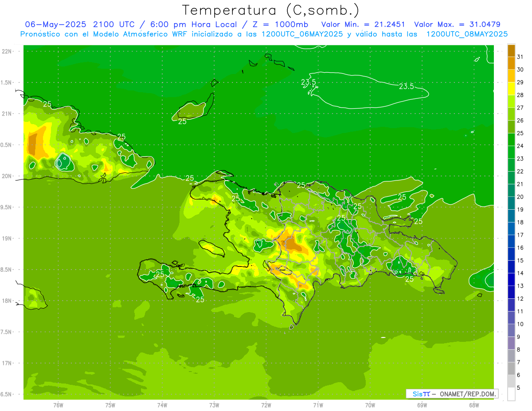This screenshot has width=532, height=411.
Task: Click the '73W' longitude axis label
Action: tap(214, 405)
